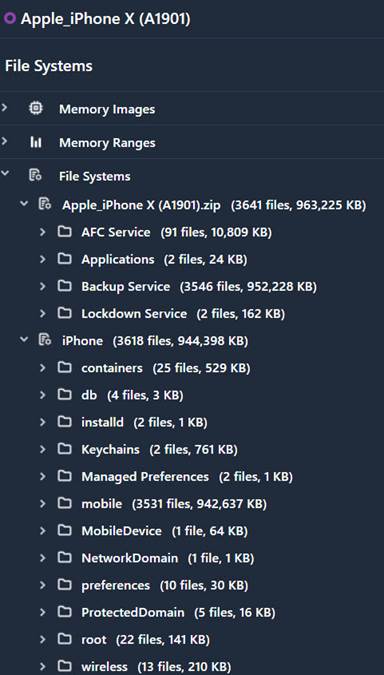Click the Memory Images chip icon
Screen dimensions: 384x675
36,108
